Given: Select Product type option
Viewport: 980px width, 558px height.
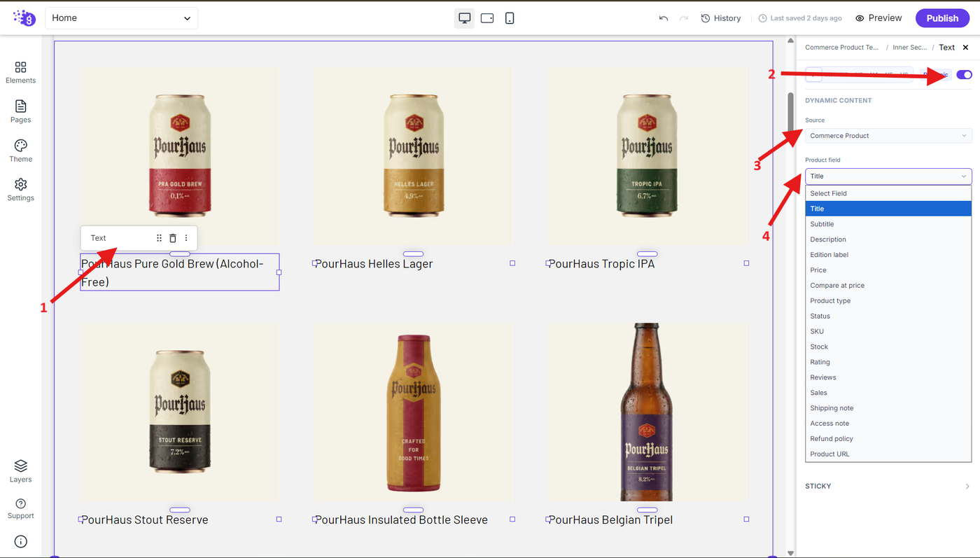Looking at the screenshot, I should (x=888, y=301).
